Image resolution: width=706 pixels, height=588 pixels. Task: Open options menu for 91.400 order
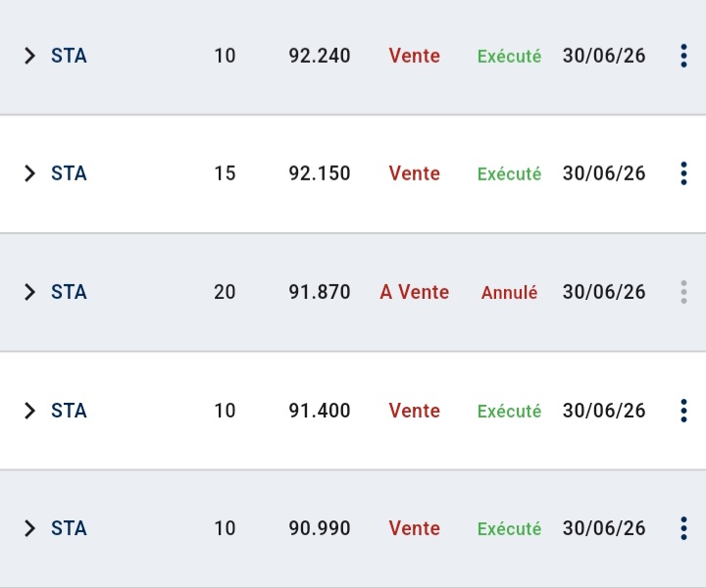(x=683, y=411)
